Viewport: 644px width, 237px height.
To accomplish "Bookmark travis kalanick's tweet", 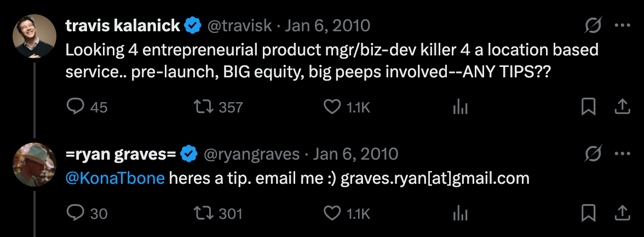I will pyautogui.click(x=588, y=108).
